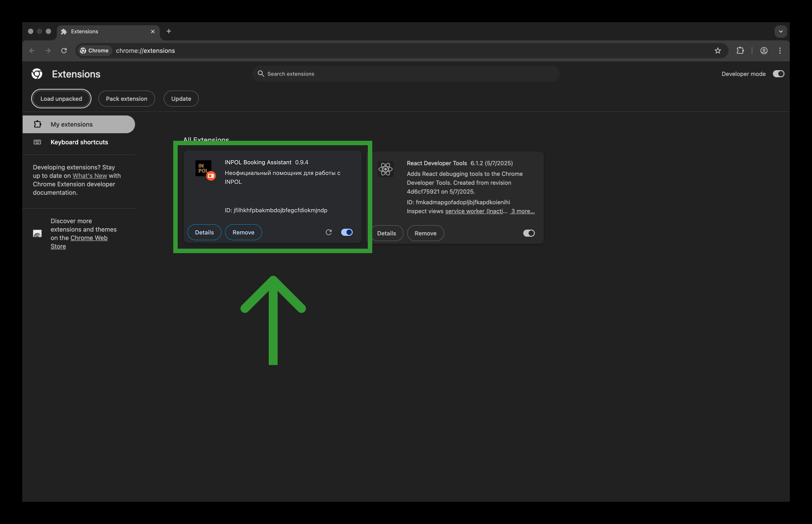Image resolution: width=812 pixels, height=524 pixels.
Task: Disable the INPOL Booking Assistant toggle
Action: (x=347, y=232)
